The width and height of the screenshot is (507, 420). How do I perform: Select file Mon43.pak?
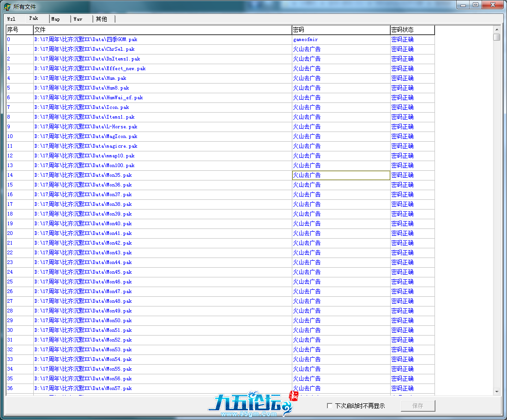tap(163, 252)
